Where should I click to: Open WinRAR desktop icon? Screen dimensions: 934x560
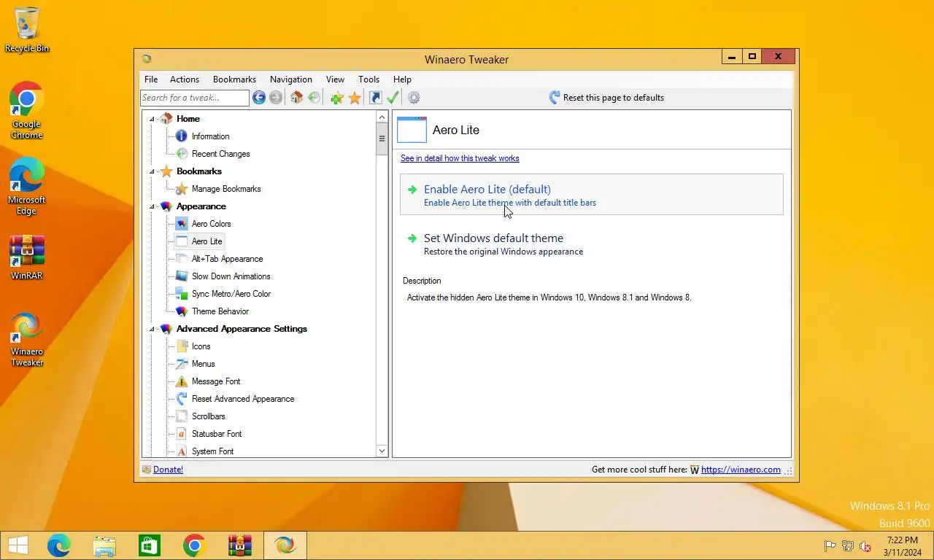click(x=27, y=258)
